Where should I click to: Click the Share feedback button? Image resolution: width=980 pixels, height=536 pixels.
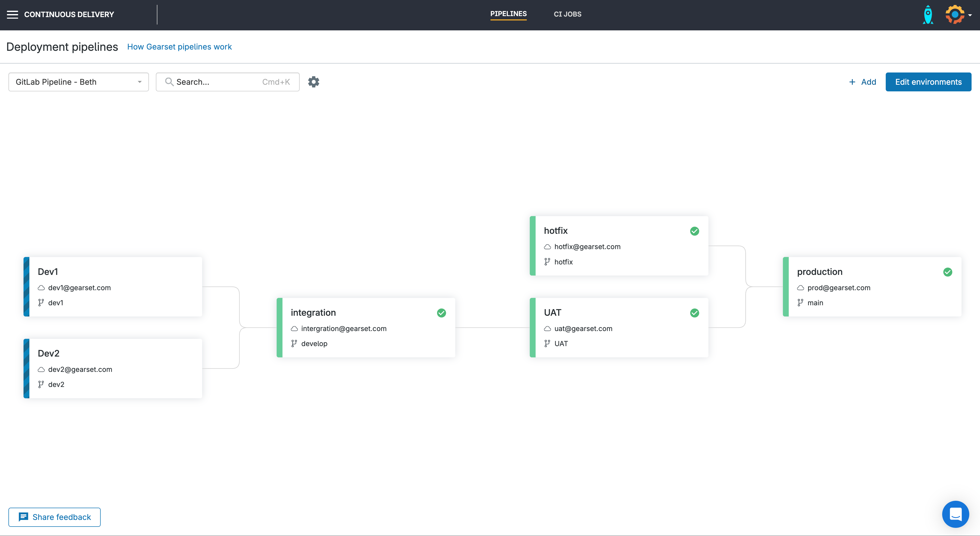click(54, 517)
